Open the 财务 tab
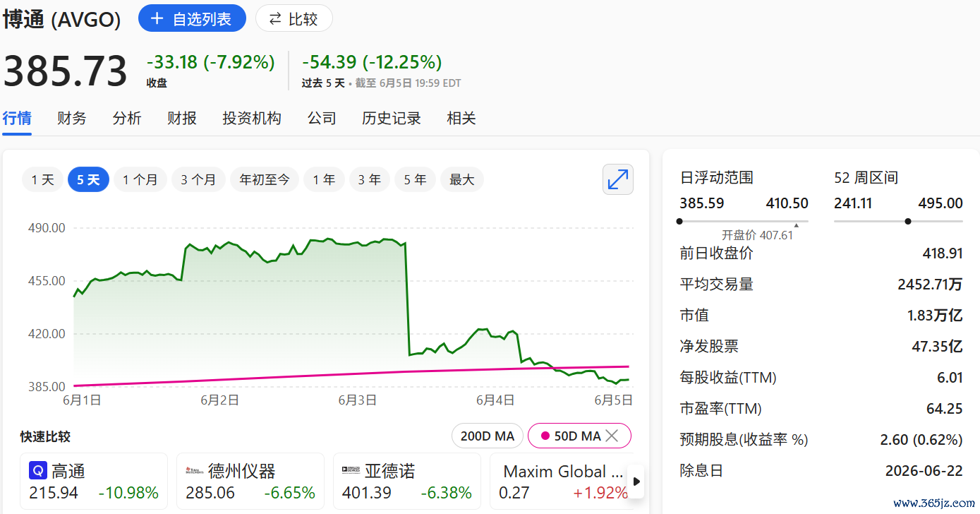This screenshot has height=514, width=980. [x=72, y=118]
